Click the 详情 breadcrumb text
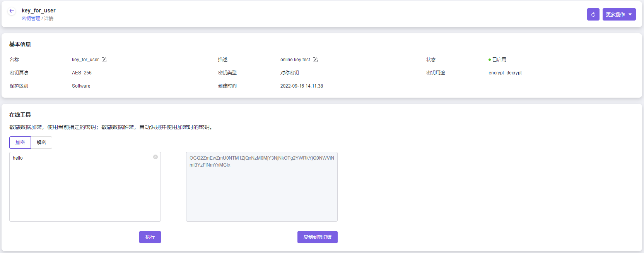644x253 pixels. click(49, 19)
